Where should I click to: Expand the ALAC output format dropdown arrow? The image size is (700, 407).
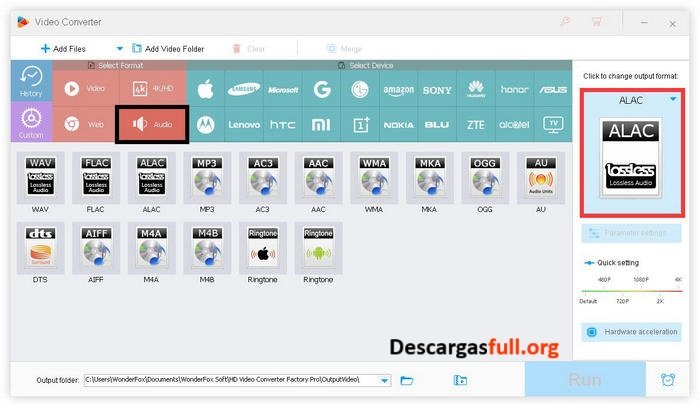pyautogui.click(x=673, y=99)
